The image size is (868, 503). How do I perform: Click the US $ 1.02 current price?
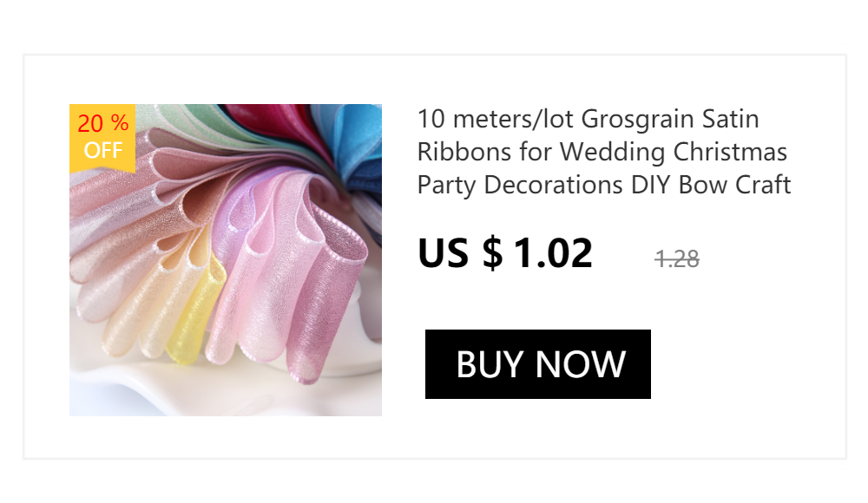point(505,253)
